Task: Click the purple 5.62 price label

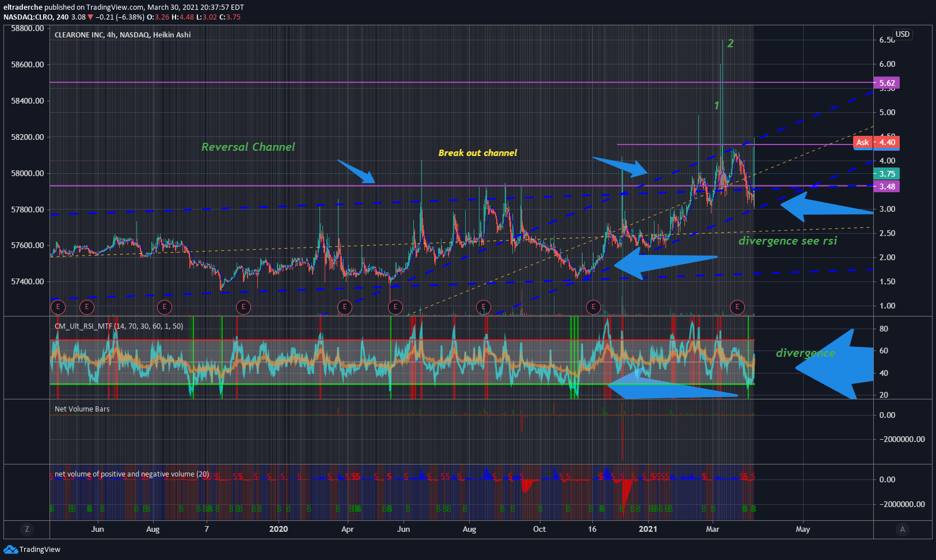Action: click(x=886, y=83)
